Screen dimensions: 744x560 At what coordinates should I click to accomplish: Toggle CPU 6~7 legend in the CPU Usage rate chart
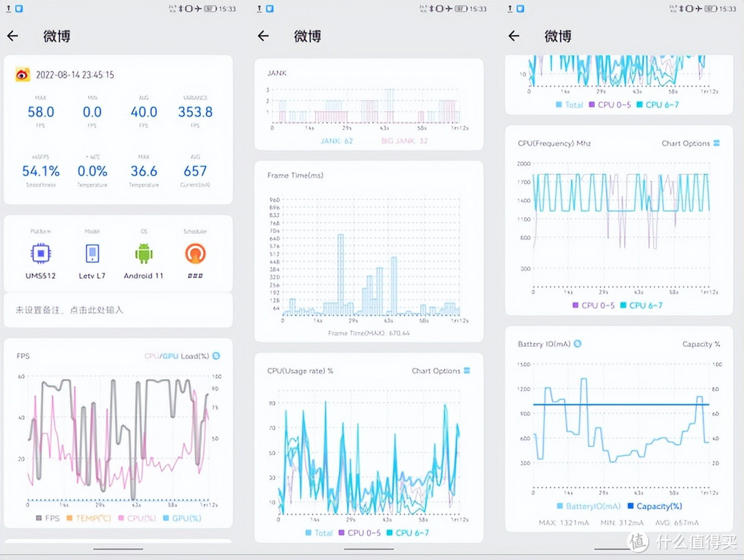click(408, 533)
